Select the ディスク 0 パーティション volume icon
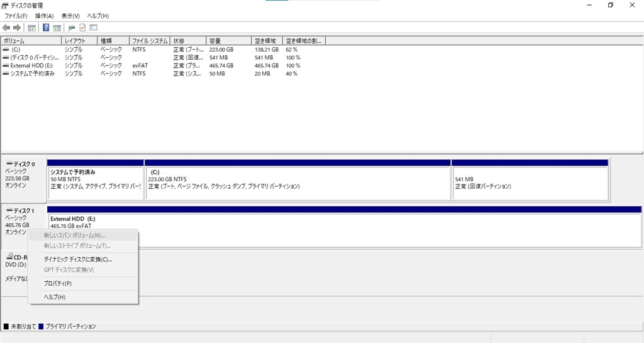The width and height of the screenshot is (644, 343). point(6,57)
